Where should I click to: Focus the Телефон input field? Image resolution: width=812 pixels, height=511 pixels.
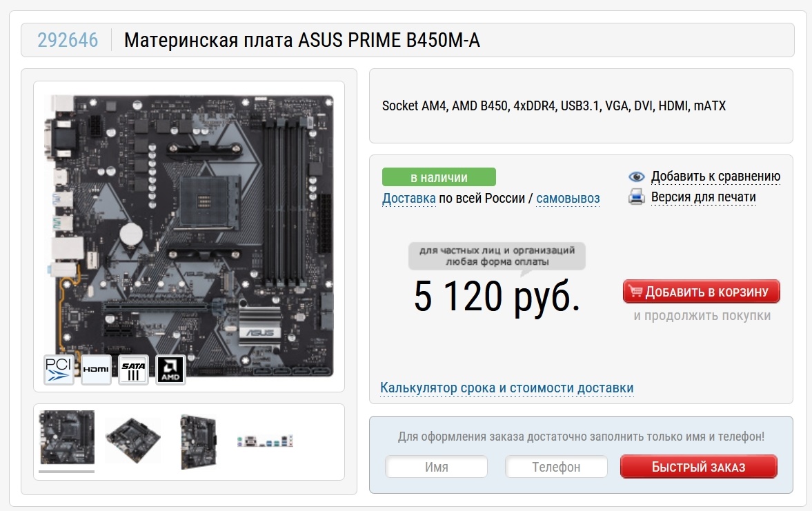556,466
